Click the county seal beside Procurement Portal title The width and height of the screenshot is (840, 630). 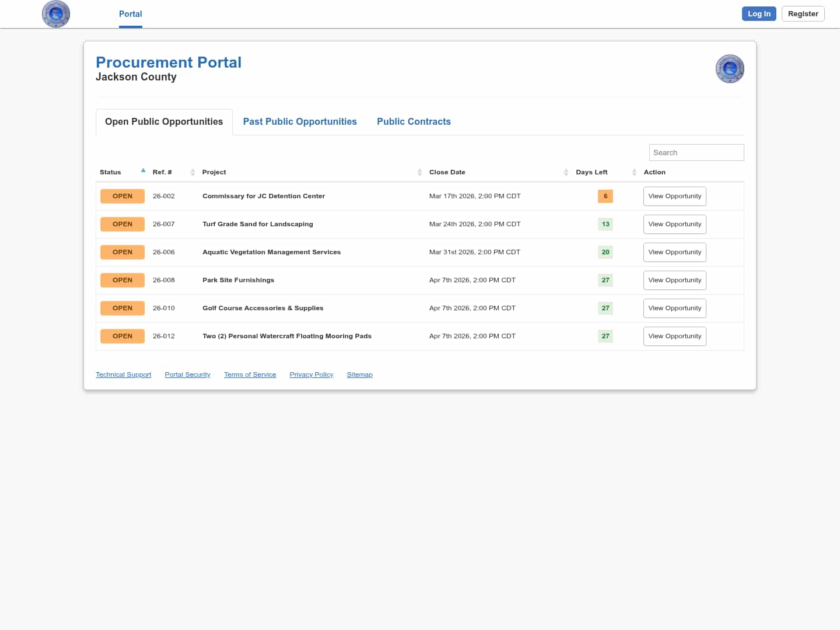coord(730,69)
